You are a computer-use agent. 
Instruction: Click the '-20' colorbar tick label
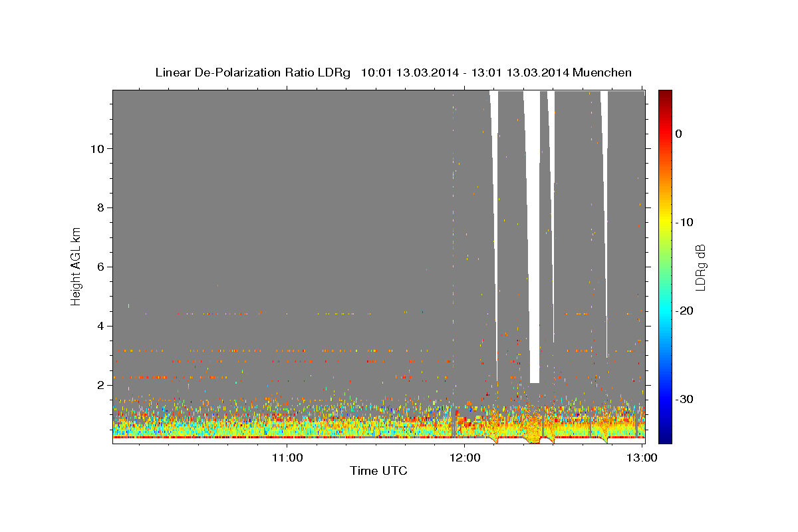(x=684, y=311)
